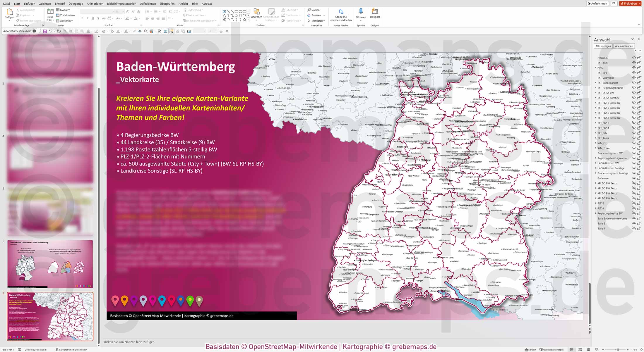Click Alle anzeigen in the Auswahl pane

(x=603, y=46)
